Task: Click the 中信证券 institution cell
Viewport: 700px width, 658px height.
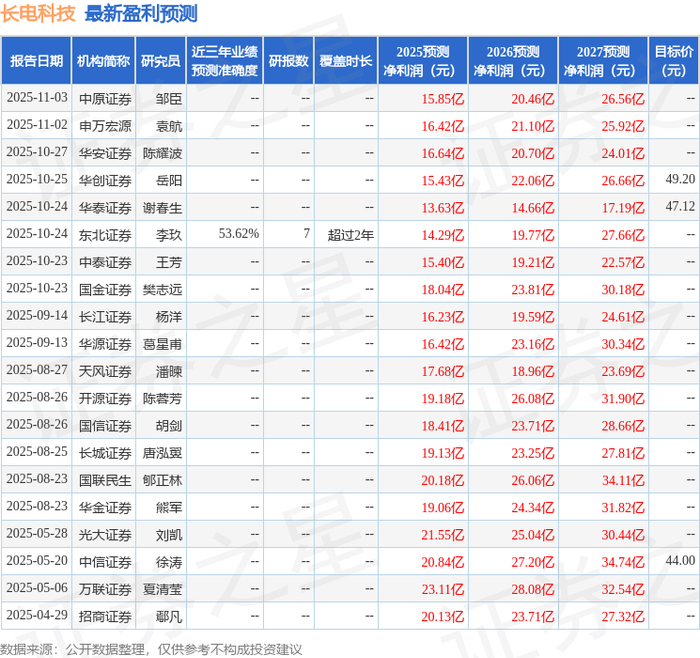Action: [105, 562]
